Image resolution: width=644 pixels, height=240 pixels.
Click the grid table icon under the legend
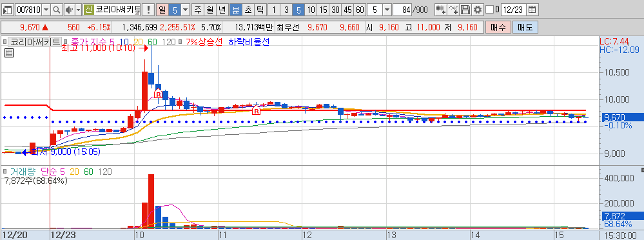click(9, 53)
